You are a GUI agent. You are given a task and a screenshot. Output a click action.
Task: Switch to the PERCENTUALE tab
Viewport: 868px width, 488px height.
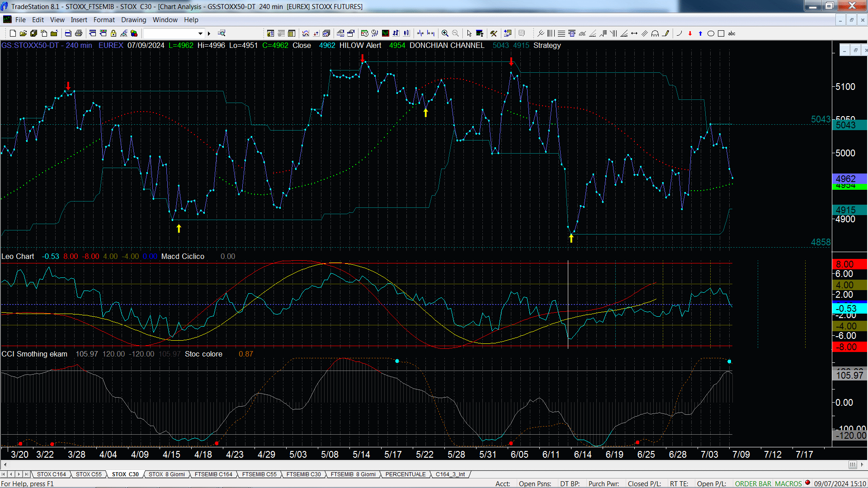pos(406,474)
